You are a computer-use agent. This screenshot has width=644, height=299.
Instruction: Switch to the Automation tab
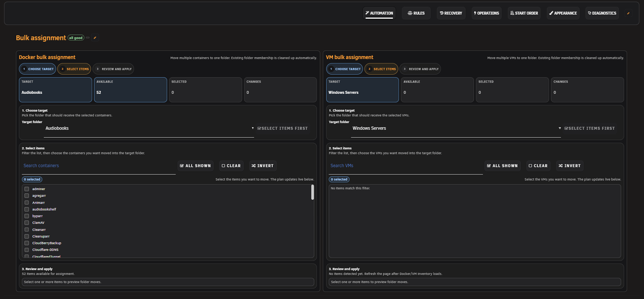[379, 13]
